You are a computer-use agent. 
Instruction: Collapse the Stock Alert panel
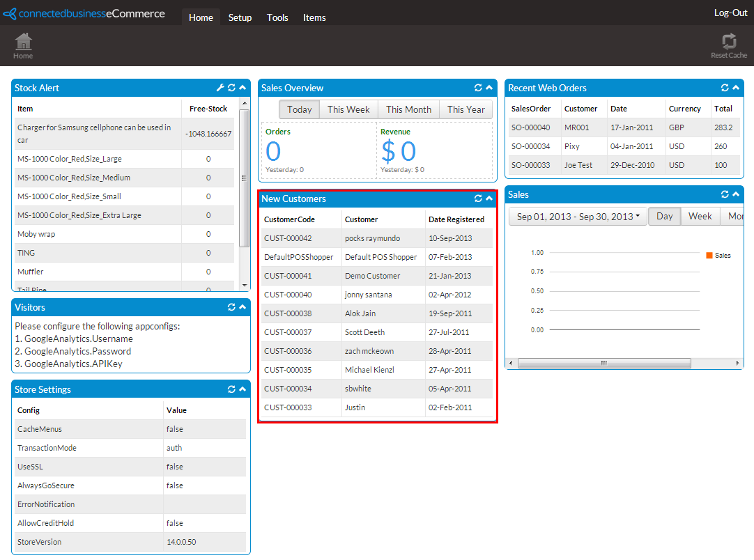tap(243, 88)
